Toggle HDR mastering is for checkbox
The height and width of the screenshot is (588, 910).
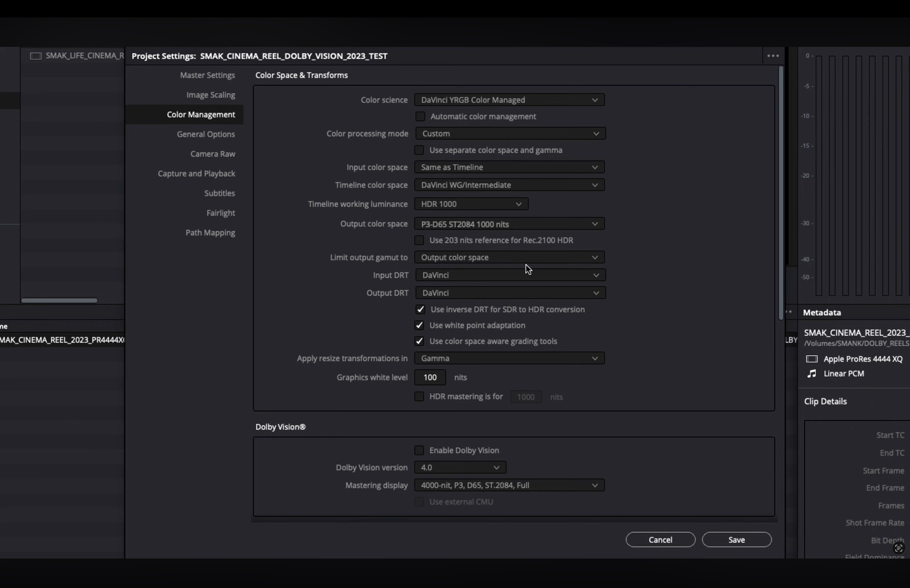click(x=419, y=397)
